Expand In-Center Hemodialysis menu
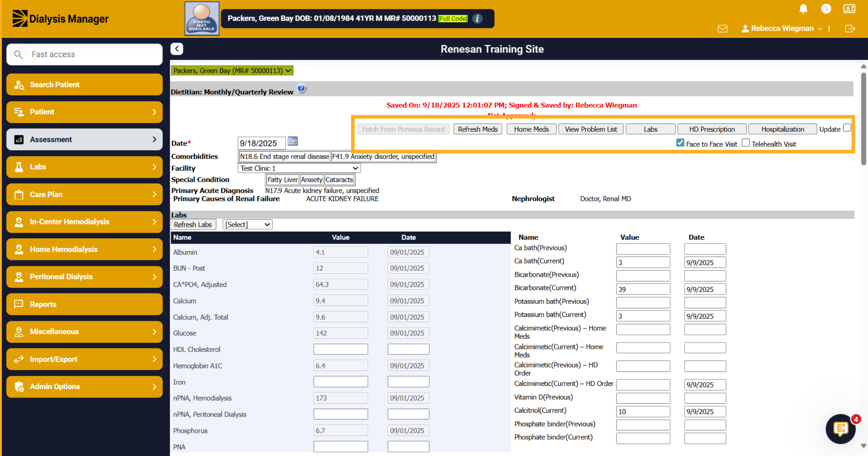 [x=84, y=222]
